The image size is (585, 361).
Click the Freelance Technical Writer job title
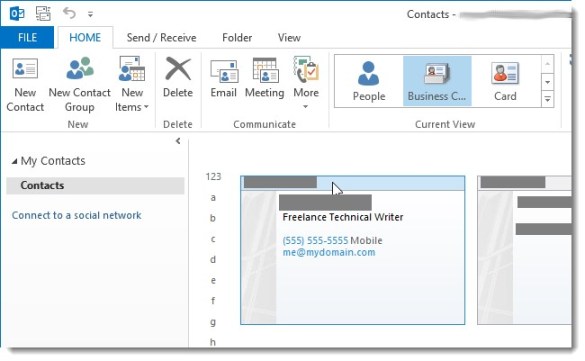click(343, 217)
